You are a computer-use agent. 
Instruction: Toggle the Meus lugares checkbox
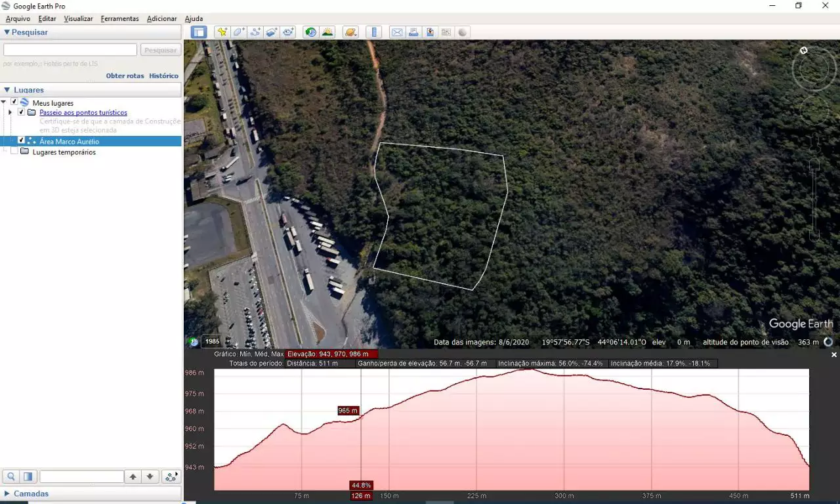coord(14,102)
